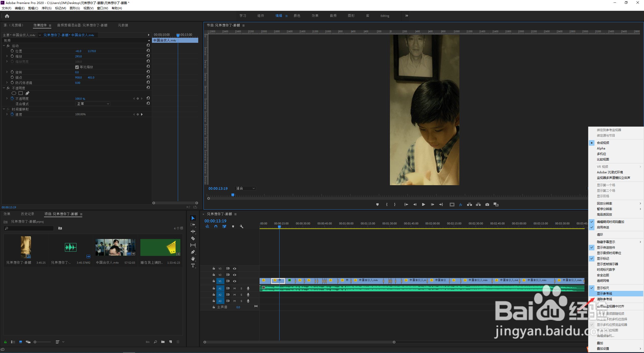Select the Pen tool in toolbox

pyautogui.click(x=193, y=252)
